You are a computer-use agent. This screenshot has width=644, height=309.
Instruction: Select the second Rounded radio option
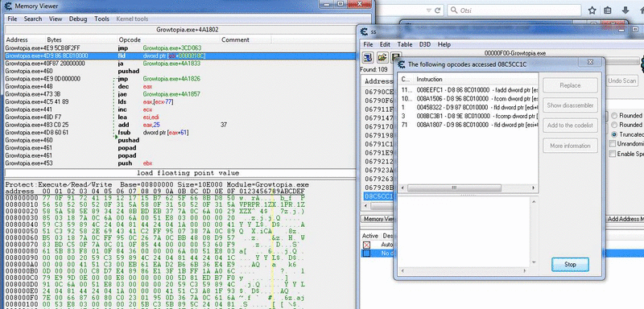pos(614,125)
